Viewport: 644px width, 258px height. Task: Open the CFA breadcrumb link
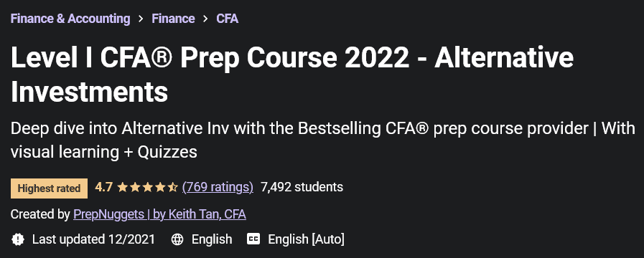[x=227, y=19]
